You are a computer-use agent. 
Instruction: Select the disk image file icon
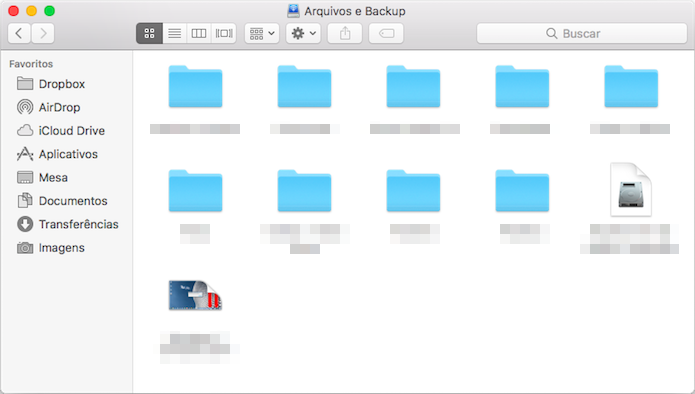(x=631, y=190)
